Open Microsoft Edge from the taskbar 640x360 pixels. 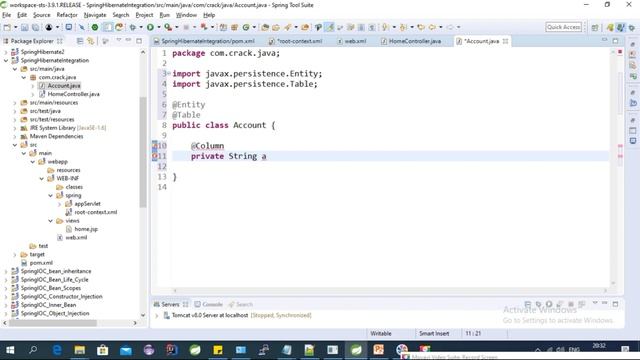57,350
